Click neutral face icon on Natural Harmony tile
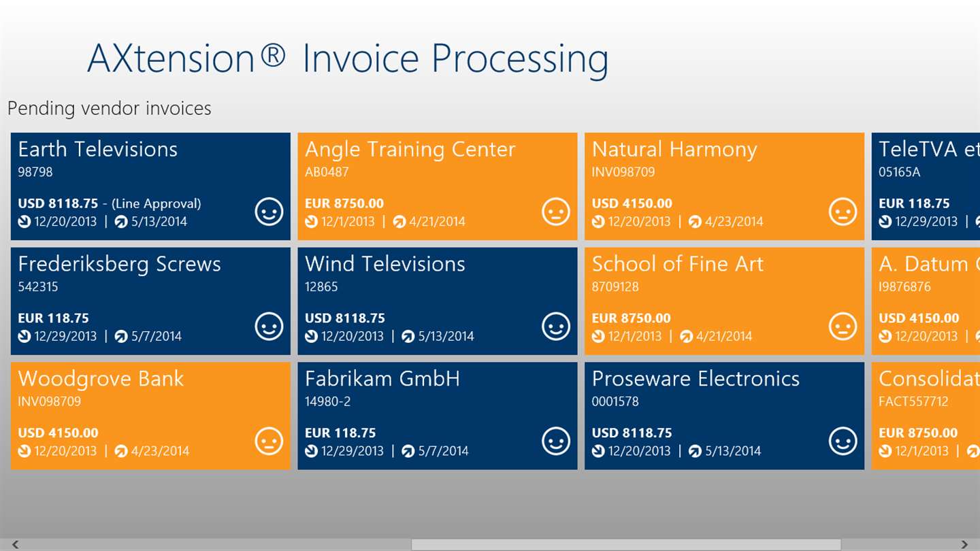Viewport: 980px width, 551px height. tap(843, 212)
